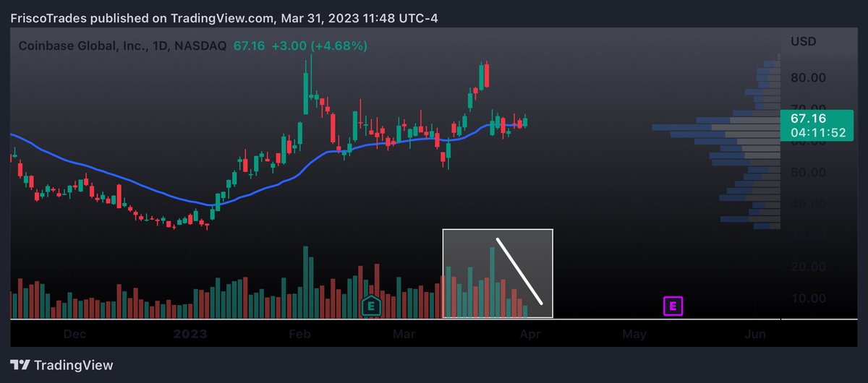Click the tallest green volume bar in February
Image resolution: width=868 pixels, height=383 pixels.
coord(306,282)
